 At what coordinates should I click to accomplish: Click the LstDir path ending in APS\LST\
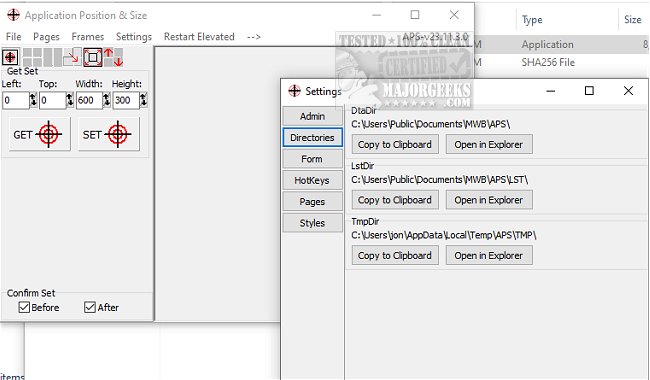[439, 179]
